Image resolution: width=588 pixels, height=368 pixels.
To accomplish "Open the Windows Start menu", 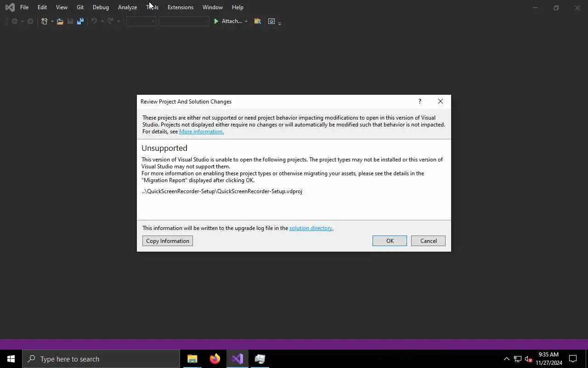I will coord(11,359).
